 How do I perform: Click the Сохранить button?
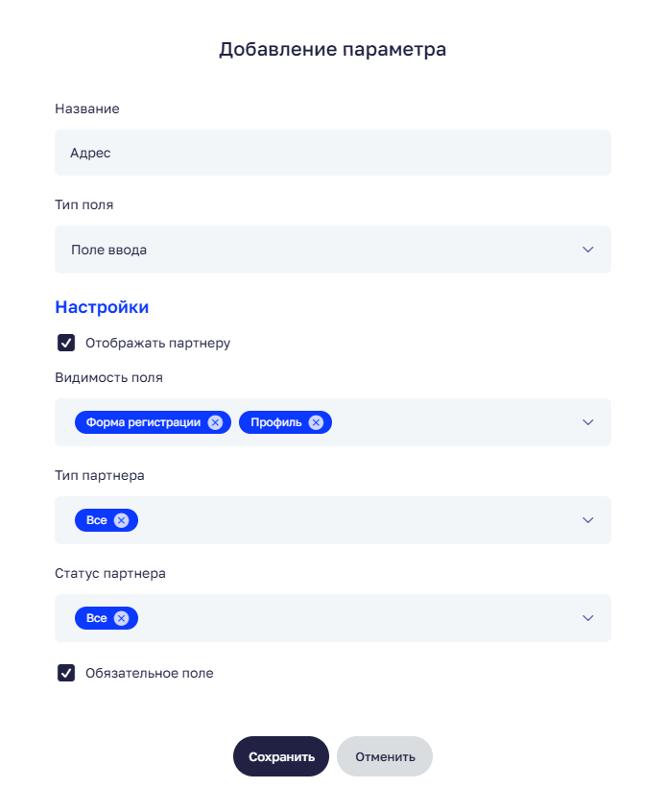point(281,756)
